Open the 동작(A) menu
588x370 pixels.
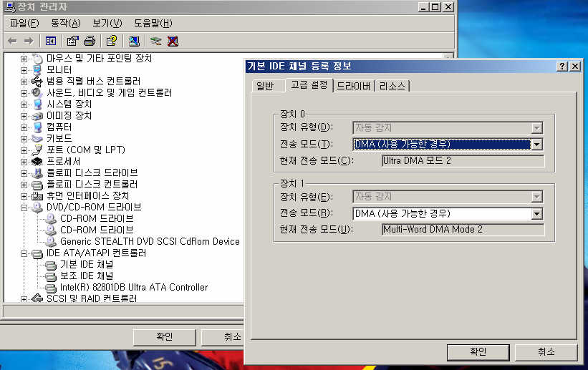pos(65,23)
